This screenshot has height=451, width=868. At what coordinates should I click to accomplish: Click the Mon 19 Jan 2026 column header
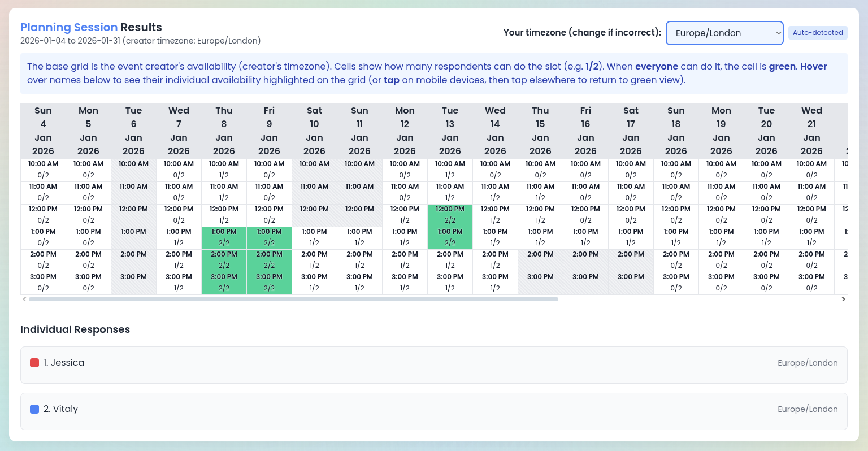click(x=721, y=131)
